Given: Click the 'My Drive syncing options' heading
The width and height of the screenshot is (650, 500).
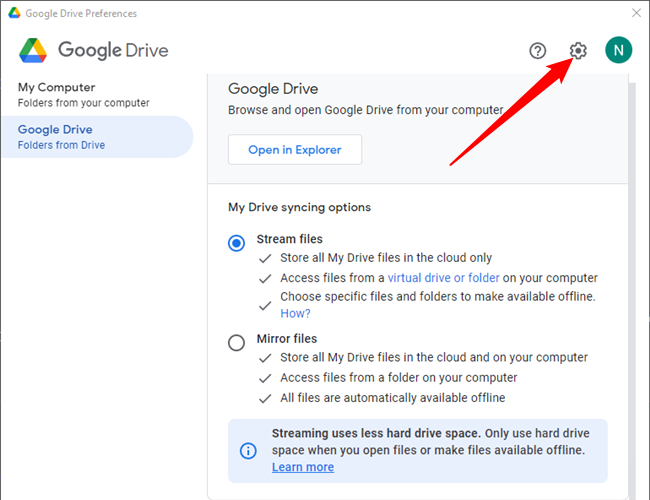Looking at the screenshot, I should [x=299, y=207].
